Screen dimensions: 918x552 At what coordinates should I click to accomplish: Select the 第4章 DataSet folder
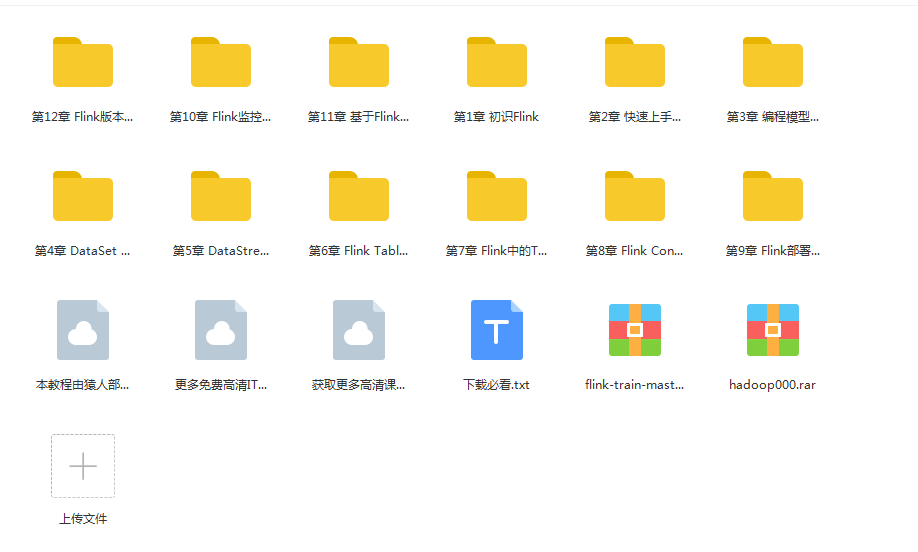[83, 197]
